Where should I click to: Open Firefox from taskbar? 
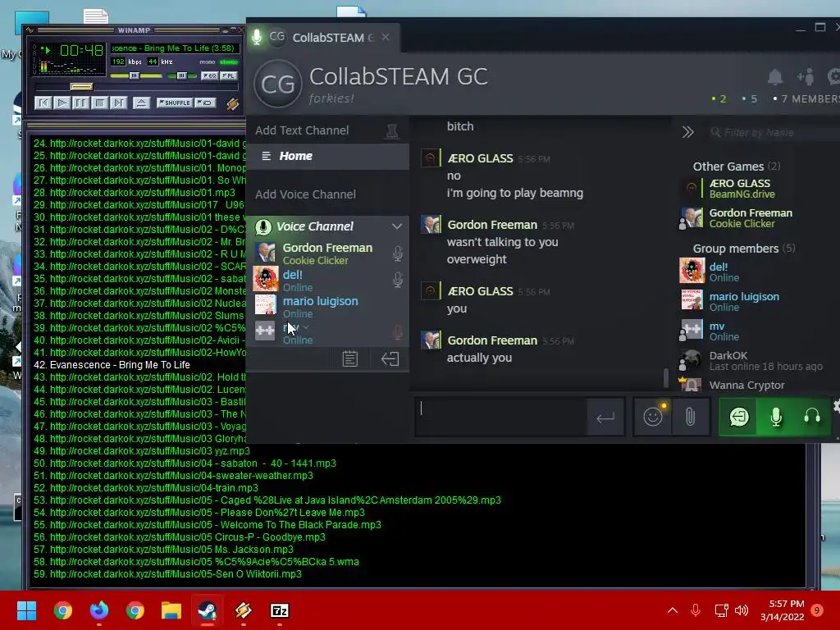(x=99, y=610)
